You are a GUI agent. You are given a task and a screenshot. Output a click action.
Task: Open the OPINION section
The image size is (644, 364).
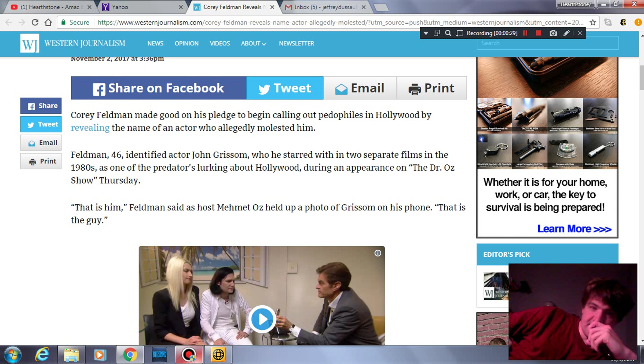tap(186, 44)
